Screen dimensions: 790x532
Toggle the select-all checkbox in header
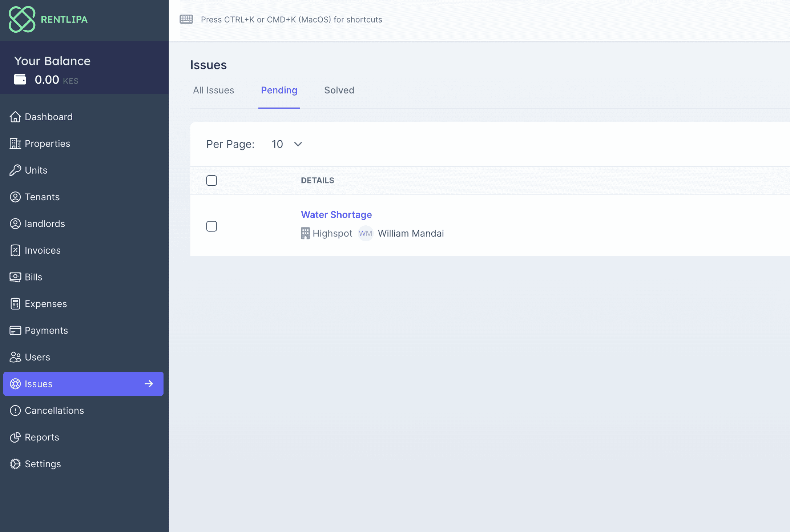pos(211,181)
